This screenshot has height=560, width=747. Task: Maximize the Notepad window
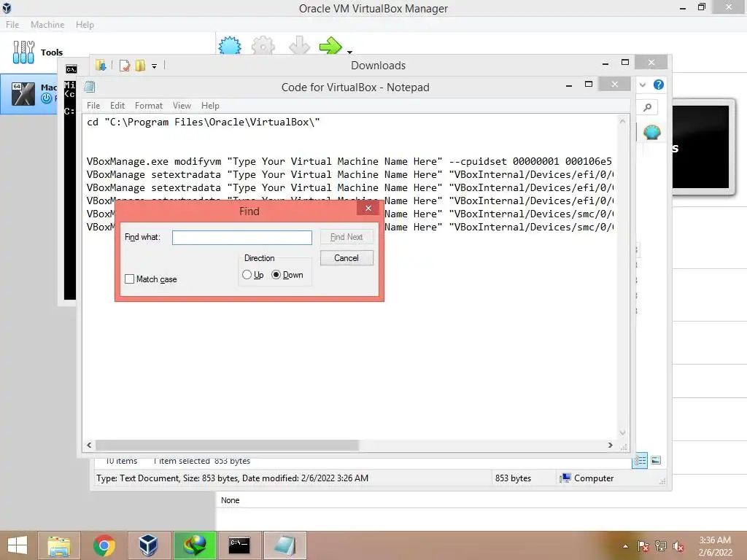pyautogui.click(x=589, y=85)
